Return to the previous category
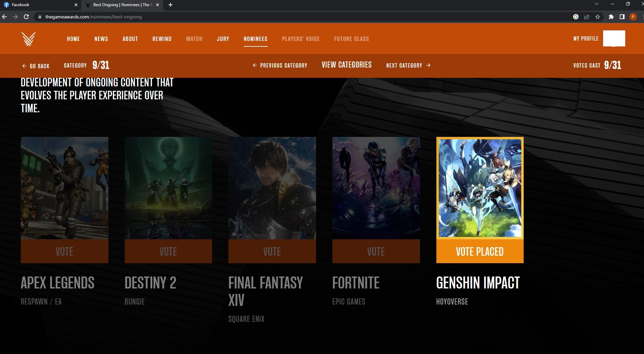 280,65
